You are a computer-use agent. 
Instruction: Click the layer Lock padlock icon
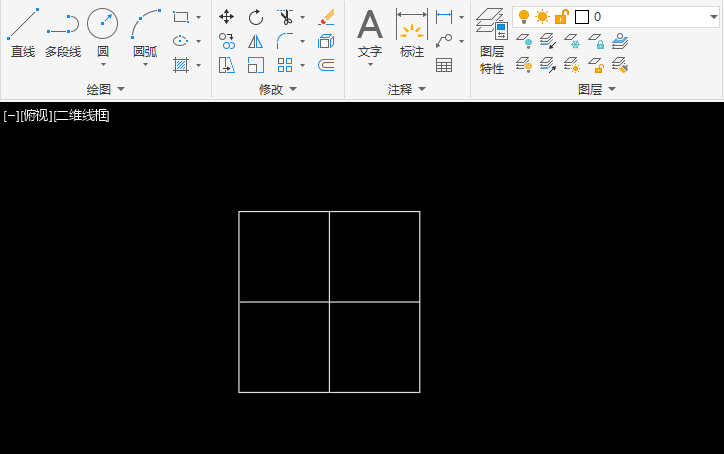[596, 41]
